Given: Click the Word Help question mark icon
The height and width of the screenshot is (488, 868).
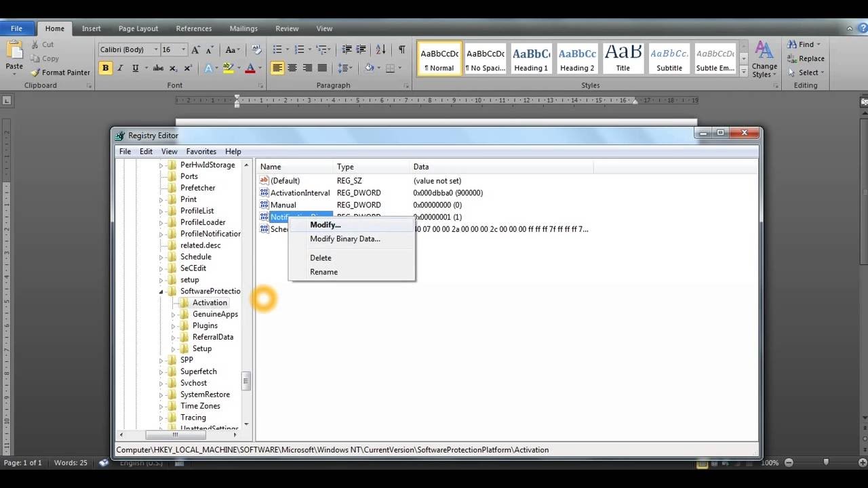Looking at the screenshot, I should (861, 28).
